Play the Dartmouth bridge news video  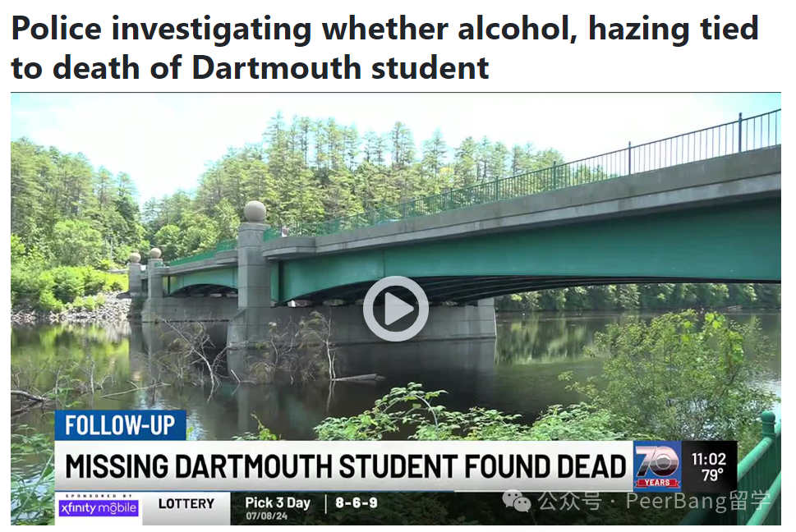[x=395, y=309]
